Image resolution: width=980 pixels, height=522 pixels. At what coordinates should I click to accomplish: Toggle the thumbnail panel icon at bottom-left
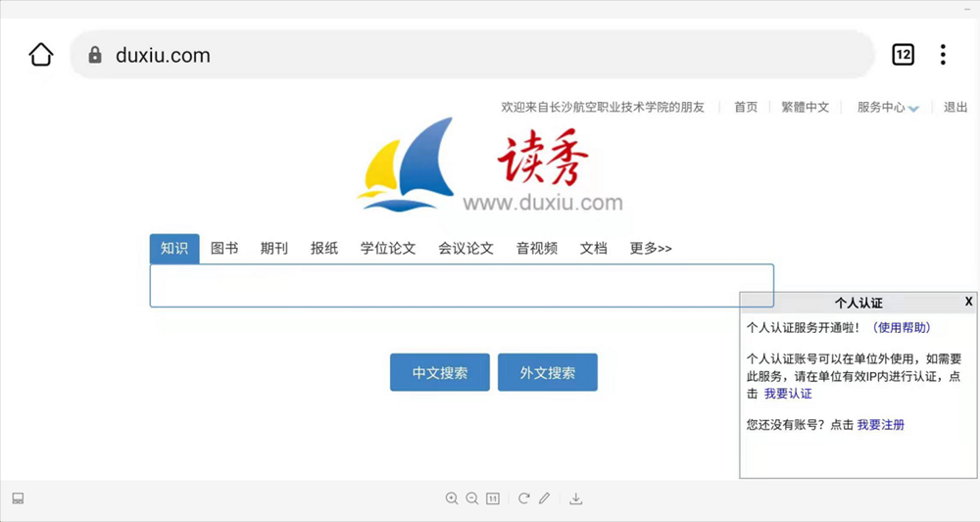pos(18,498)
